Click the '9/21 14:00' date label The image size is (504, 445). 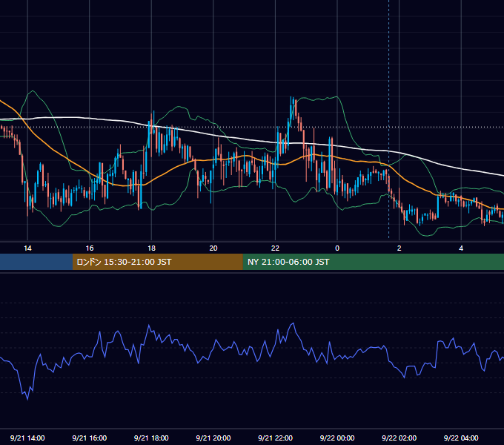(27, 438)
